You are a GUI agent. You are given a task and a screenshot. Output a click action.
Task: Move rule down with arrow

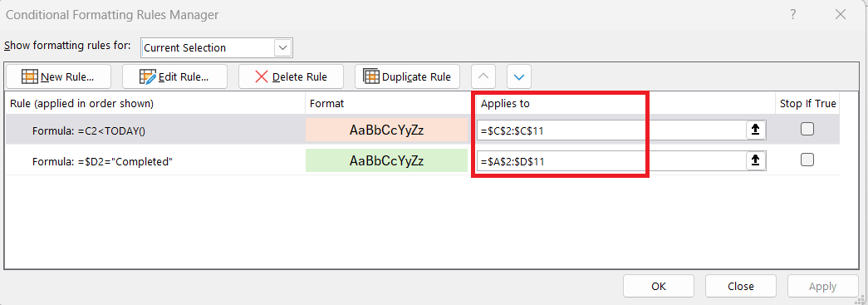(x=518, y=76)
